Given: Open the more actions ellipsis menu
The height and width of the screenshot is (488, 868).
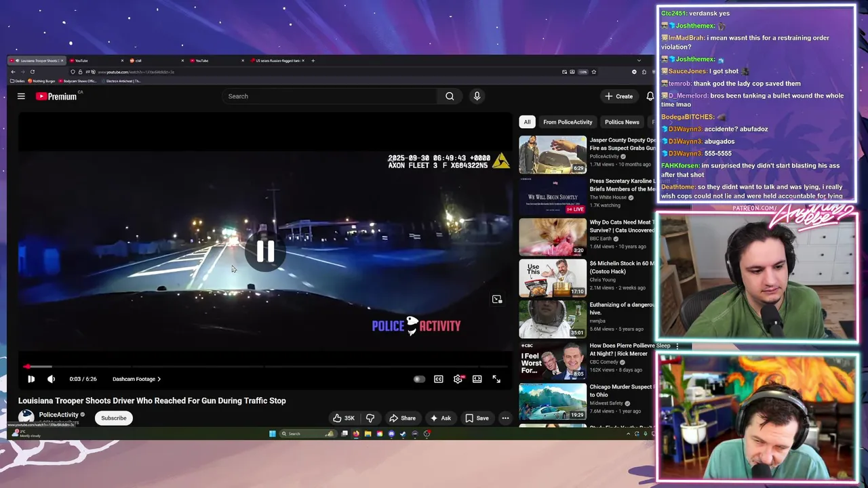Looking at the screenshot, I should pyautogui.click(x=505, y=418).
